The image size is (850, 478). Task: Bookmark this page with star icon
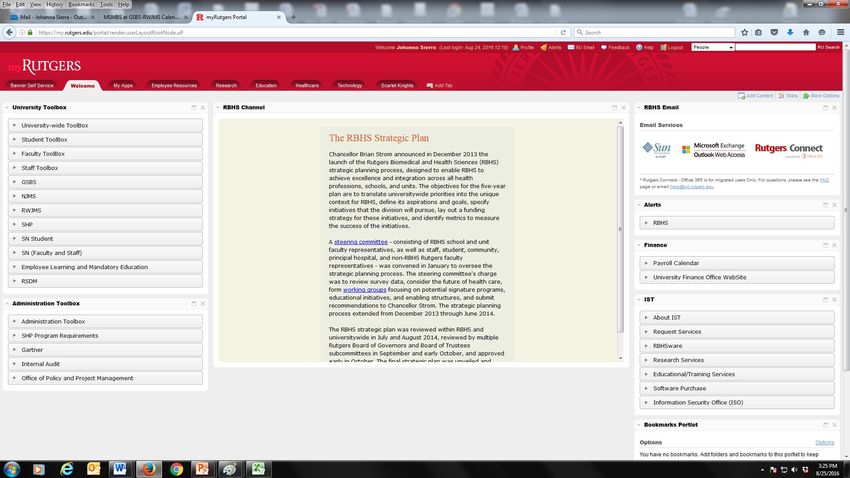point(744,33)
